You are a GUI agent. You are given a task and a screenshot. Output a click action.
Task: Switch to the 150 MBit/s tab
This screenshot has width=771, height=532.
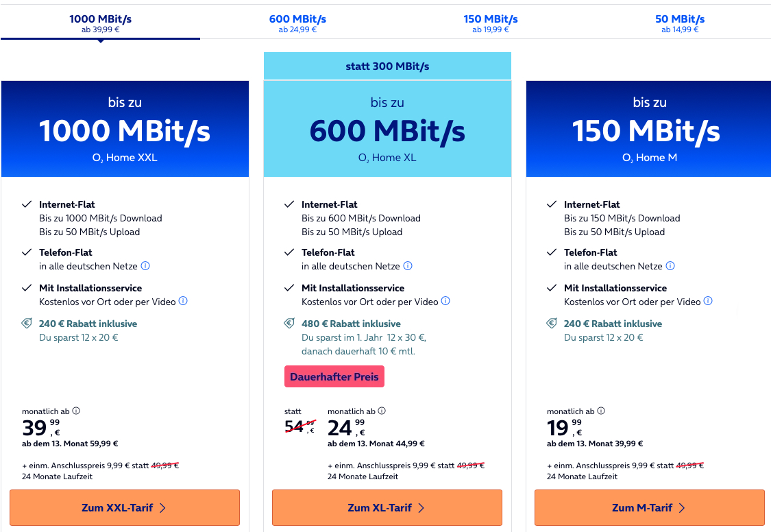pyautogui.click(x=491, y=23)
